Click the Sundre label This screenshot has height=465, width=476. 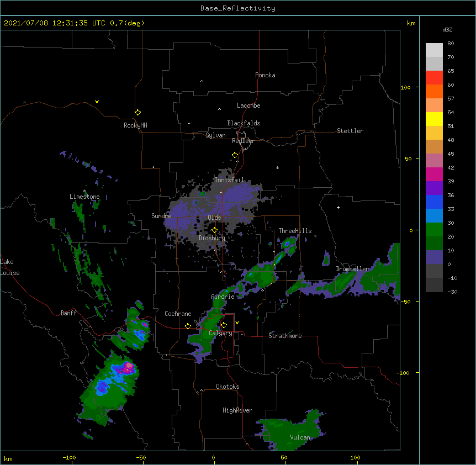161,216
